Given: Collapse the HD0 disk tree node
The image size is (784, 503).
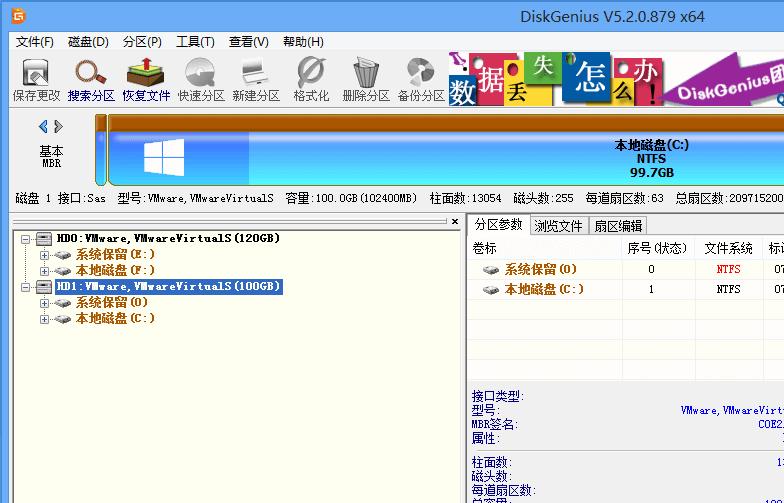Looking at the screenshot, I should (26, 239).
